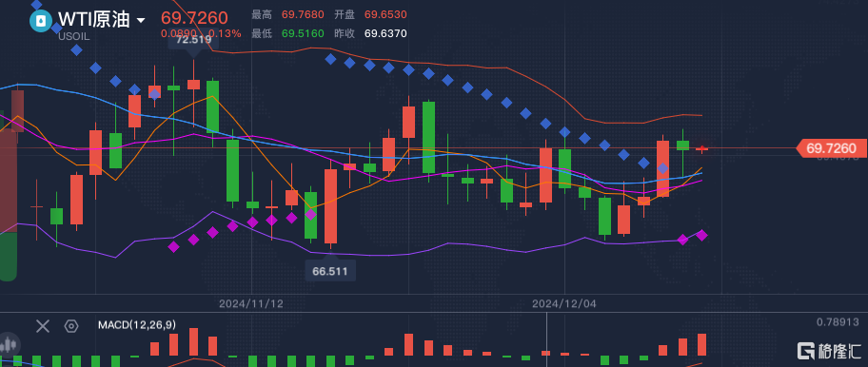Click the 72.519 high price label
Image resolution: width=868 pixels, height=367 pixels.
[x=193, y=40]
